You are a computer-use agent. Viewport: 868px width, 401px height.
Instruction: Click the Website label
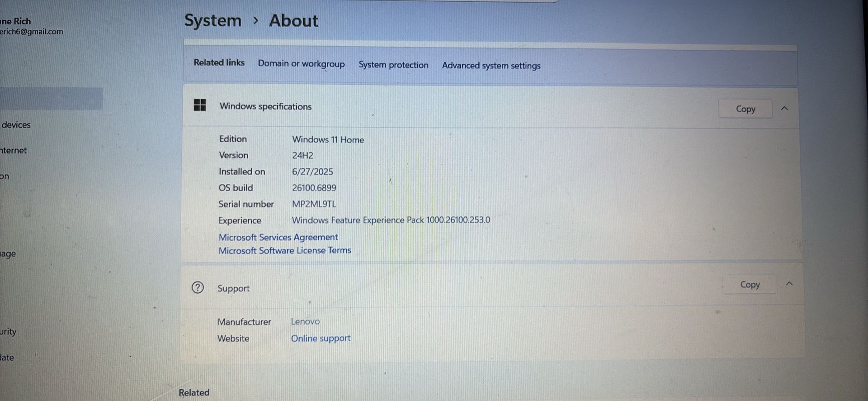[x=233, y=339]
